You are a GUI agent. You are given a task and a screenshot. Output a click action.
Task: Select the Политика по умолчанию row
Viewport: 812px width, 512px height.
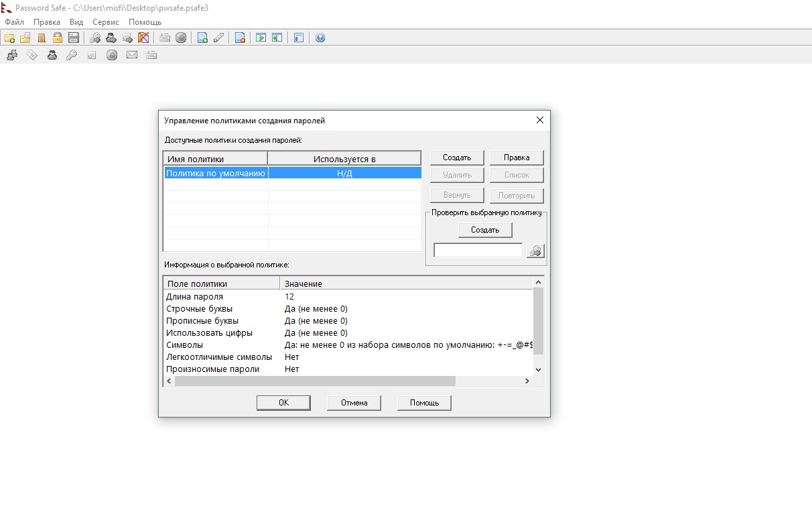[x=293, y=173]
